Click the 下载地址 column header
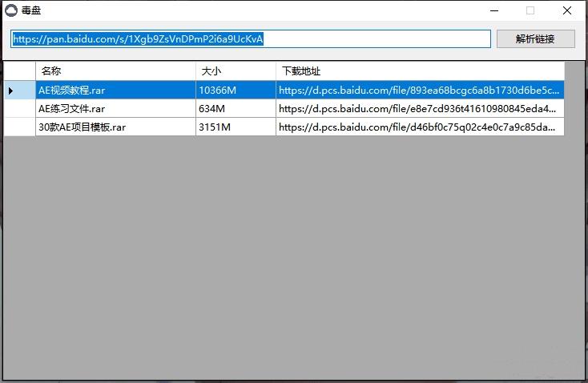Screen dimensions: 588x383 pos(420,71)
